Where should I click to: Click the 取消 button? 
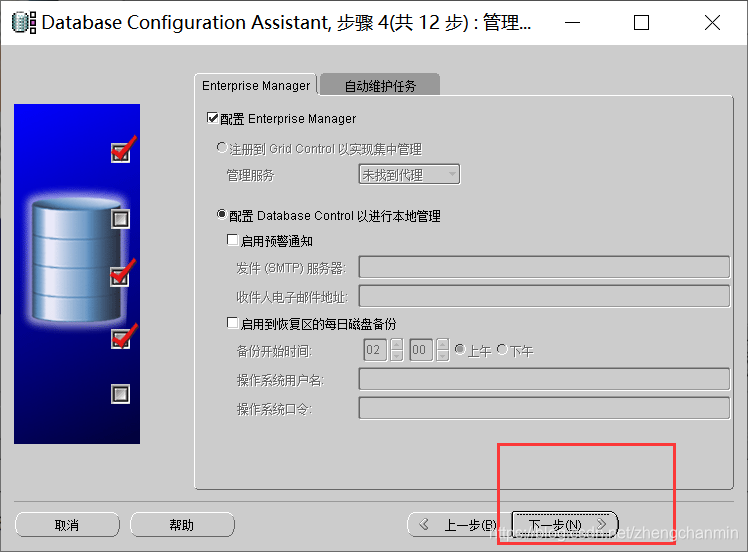pos(67,525)
